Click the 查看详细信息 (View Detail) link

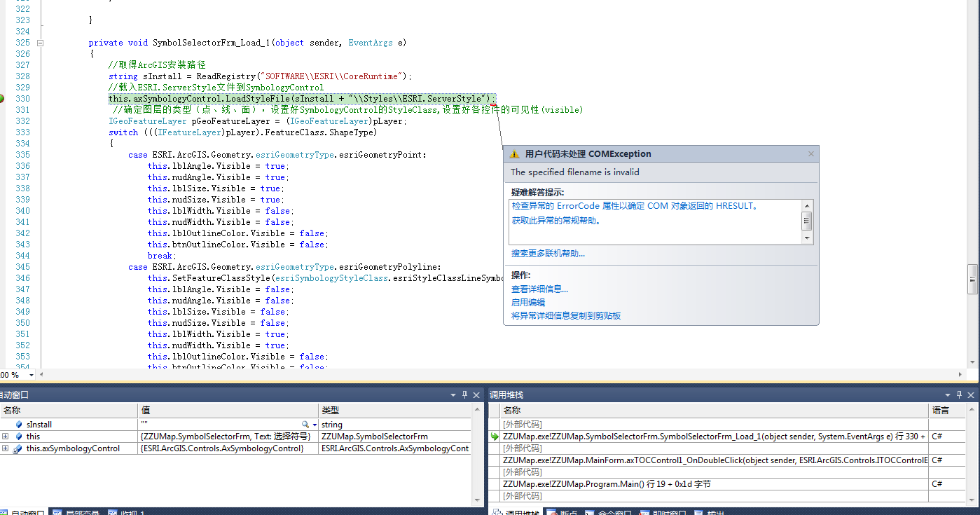(x=539, y=289)
